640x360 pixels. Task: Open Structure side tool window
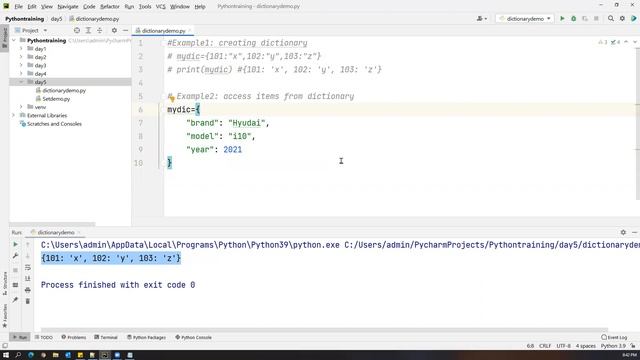click(x=4, y=283)
